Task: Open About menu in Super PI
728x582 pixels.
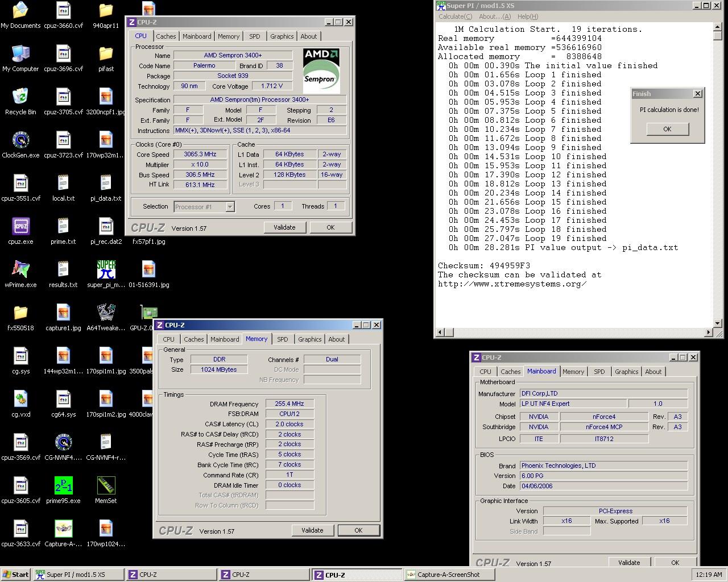Action: tap(495, 16)
